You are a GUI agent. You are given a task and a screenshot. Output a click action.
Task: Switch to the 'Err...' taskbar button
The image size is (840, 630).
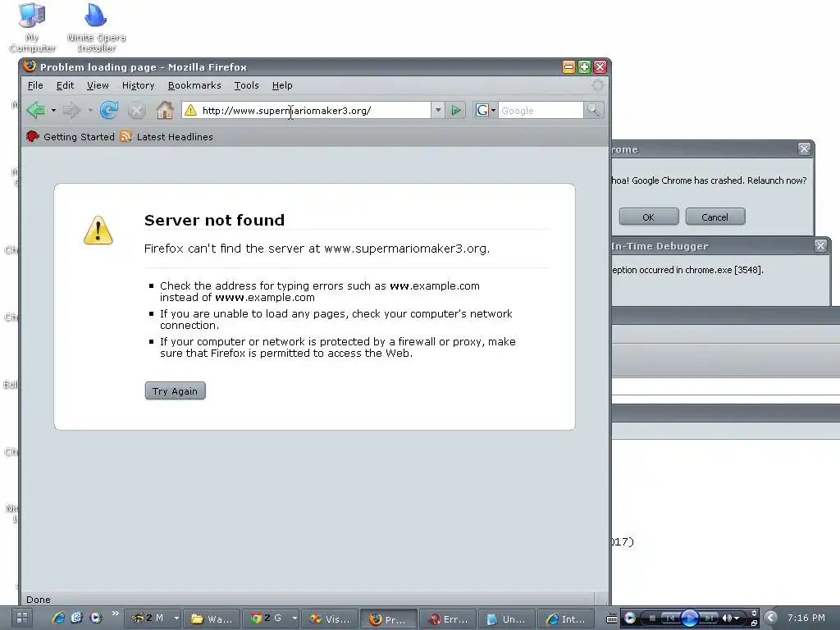448,619
